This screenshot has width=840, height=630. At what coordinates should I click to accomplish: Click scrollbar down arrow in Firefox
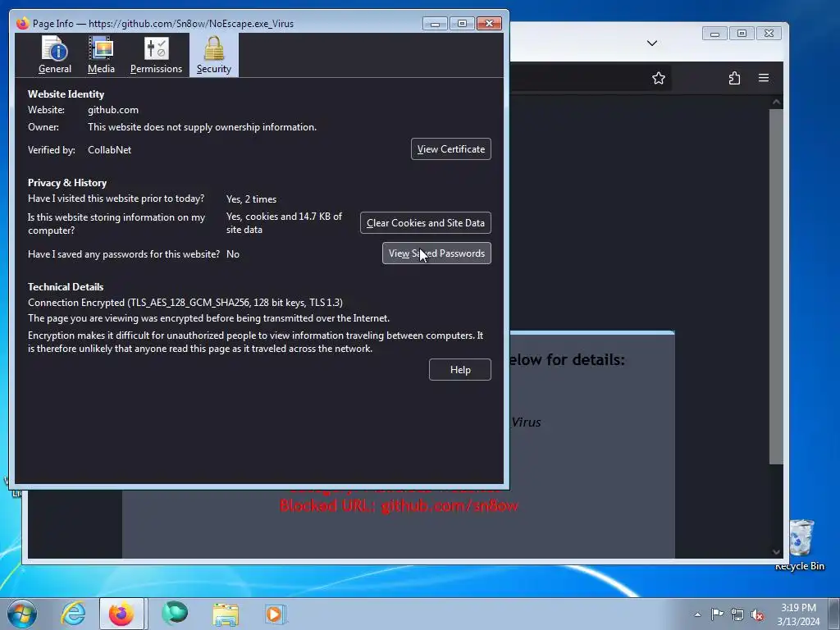tap(776, 552)
